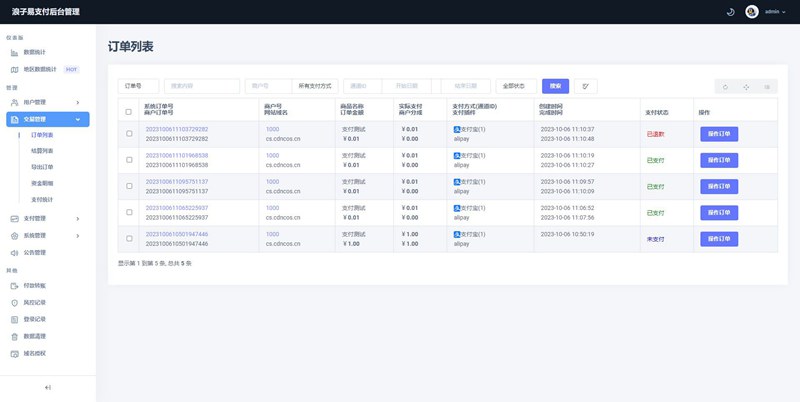The height and width of the screenshot is (402, 800).
Task: Check the box for order 2023100611103729282
Action: pos(128,134)
